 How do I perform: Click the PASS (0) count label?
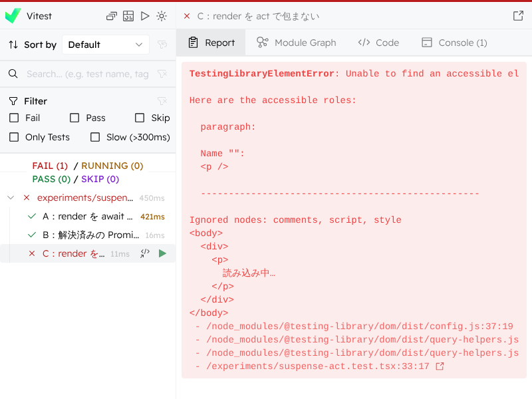click(x=51, y=179)
